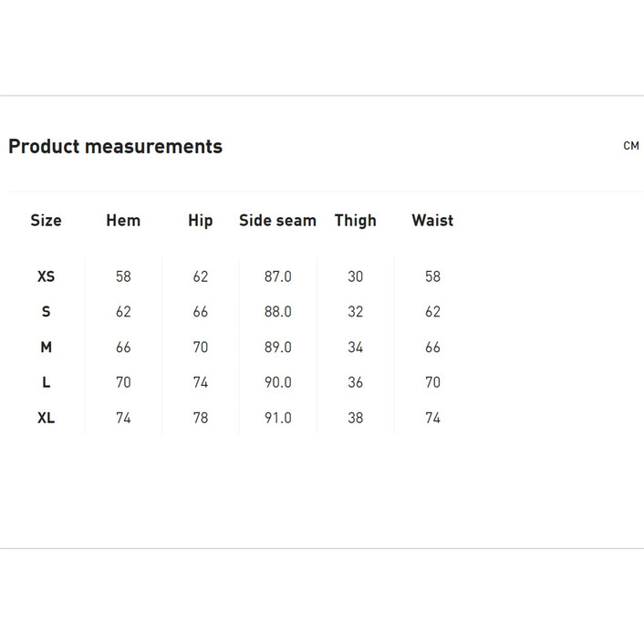This screenshot has width=644, height=644.
Task: Click the Side seam value 91.0
Action: point(278,419)
